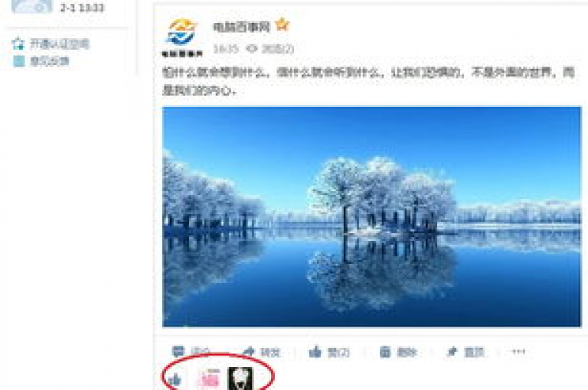
Task: Open the pink avatar liker profile
Action: point(208,379)
